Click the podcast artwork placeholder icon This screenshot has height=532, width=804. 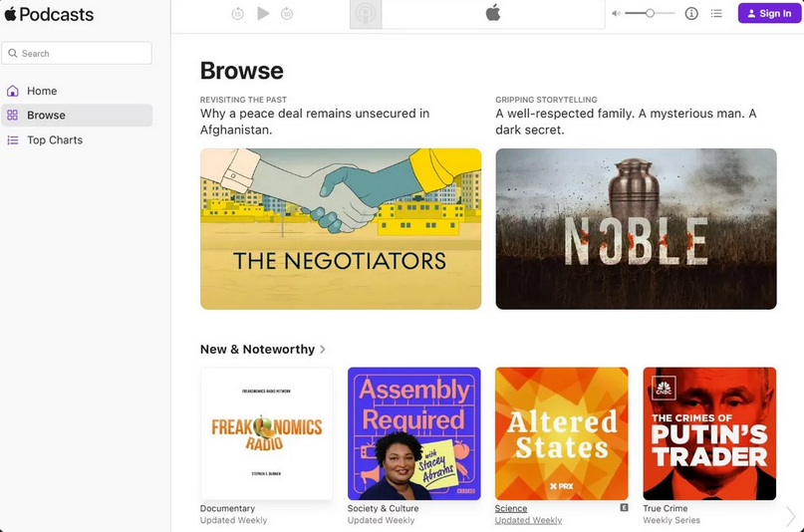tap(366, 14)
